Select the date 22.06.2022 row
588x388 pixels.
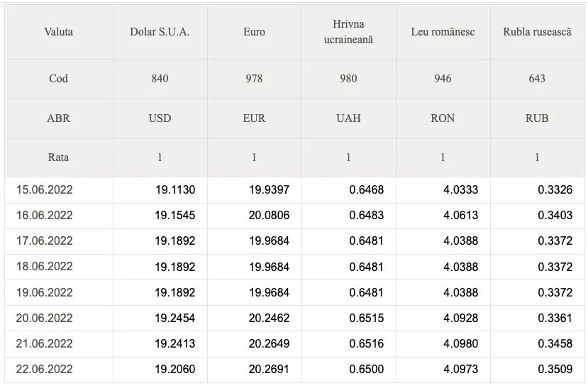[45, 370]
